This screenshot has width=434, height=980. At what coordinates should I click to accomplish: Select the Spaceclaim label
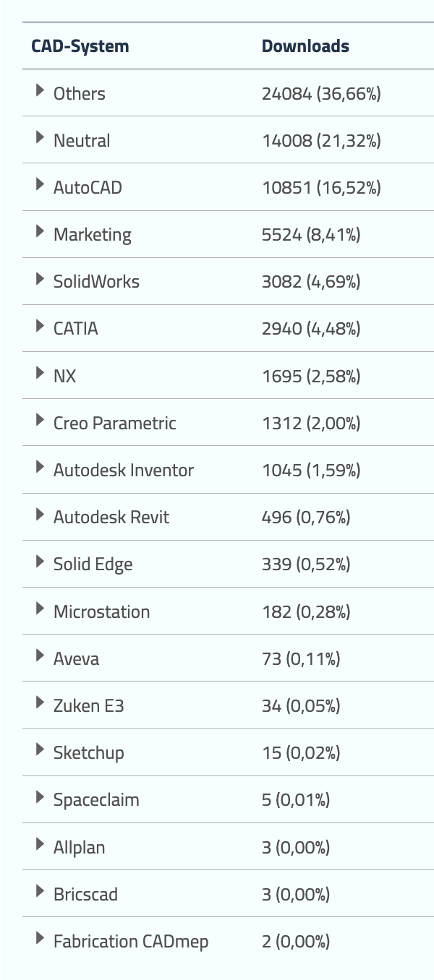pos(96,800)
